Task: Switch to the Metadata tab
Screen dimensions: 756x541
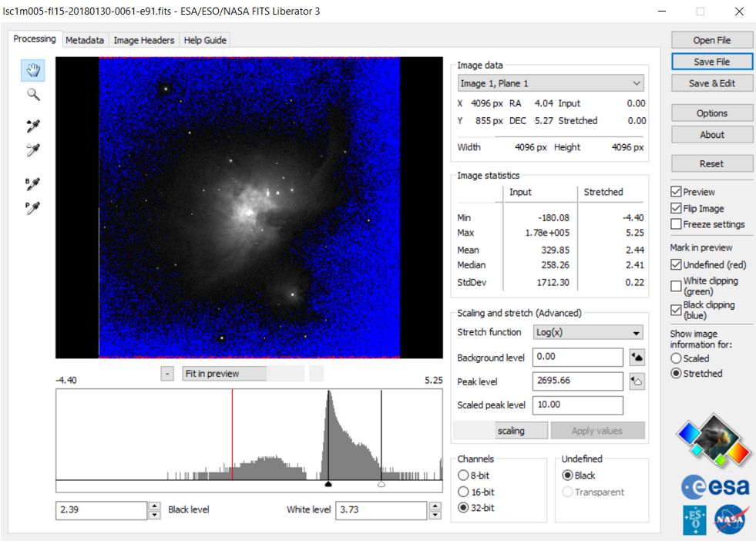Action: click(84, 40)
